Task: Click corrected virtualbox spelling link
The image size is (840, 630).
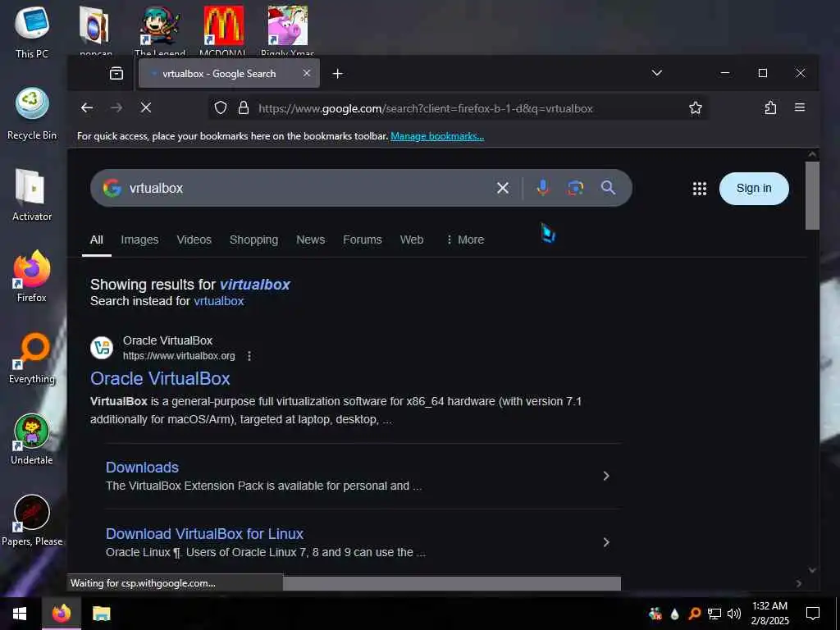Action: click(255, 285)
